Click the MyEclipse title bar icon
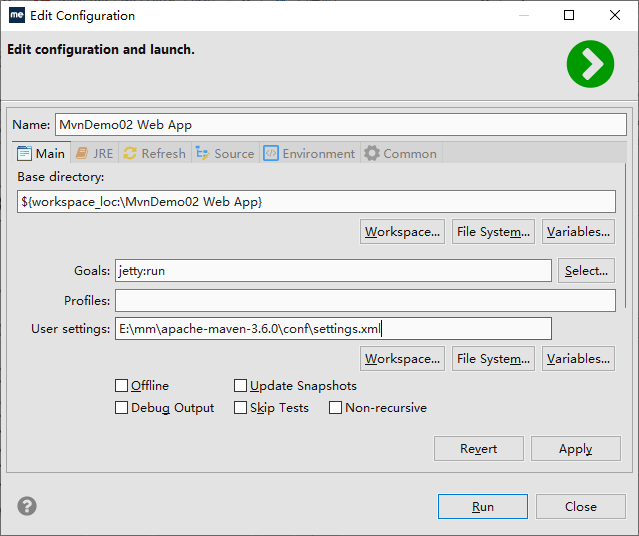The height and width of the screenshot is (536, 639). point(17,16)
